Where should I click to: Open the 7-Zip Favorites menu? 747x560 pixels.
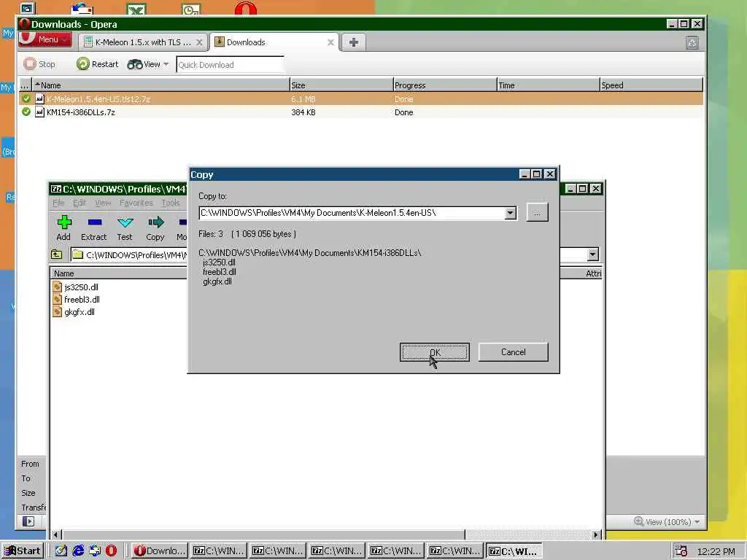(136, 203)
